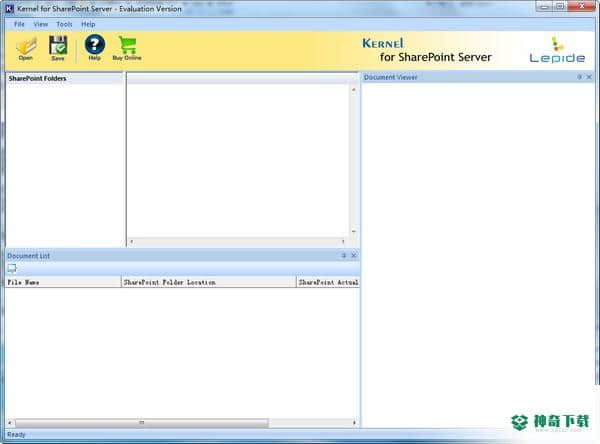The height and width of the screenshot is (444, 600).
Task: Close the Document Viewer panel
Action: tap(589, 77)
